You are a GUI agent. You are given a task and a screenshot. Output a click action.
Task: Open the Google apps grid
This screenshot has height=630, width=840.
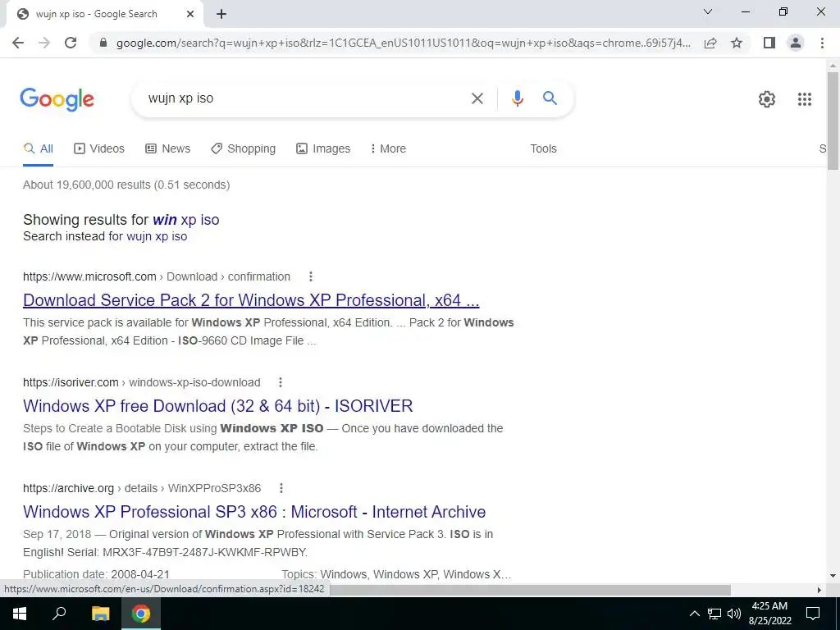(804, 99)
